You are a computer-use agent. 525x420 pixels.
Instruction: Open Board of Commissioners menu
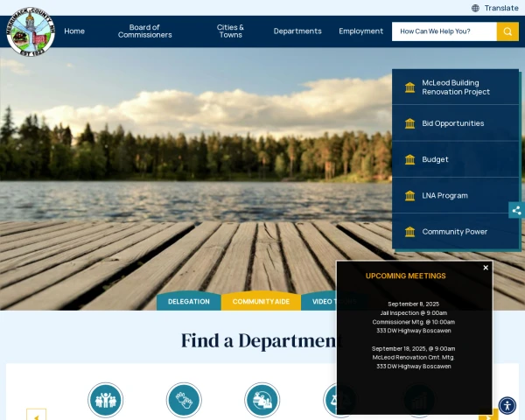click(144, 31)
